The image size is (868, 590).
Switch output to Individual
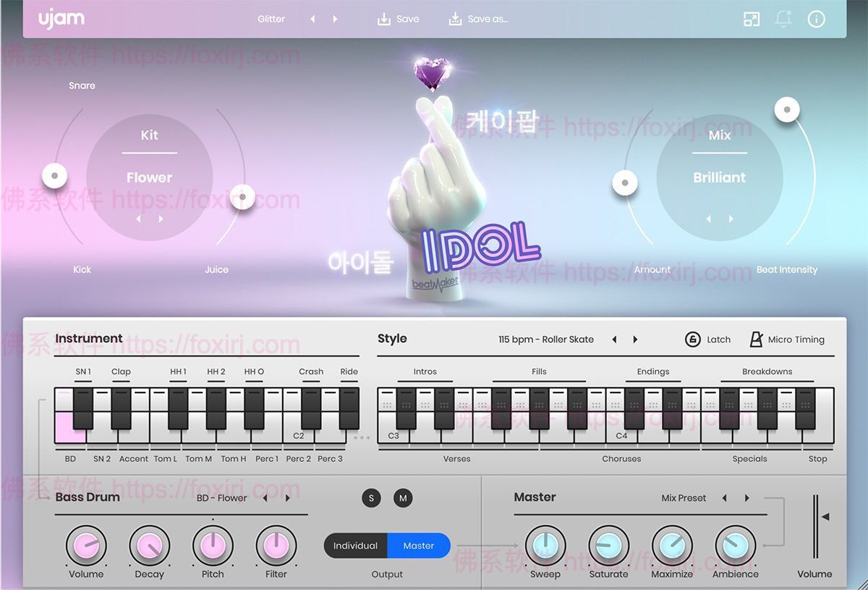point(355,547)
